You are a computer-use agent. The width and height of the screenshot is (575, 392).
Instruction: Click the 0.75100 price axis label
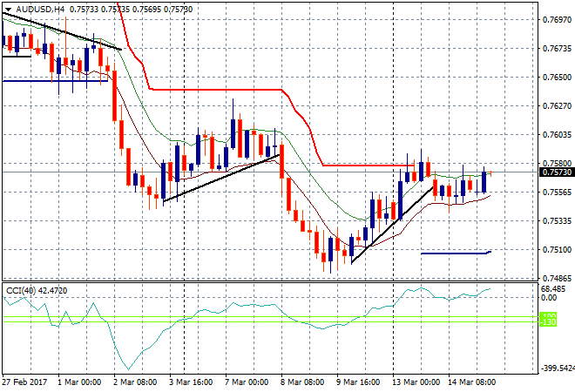pyautogui.click(x=557, y=250)
